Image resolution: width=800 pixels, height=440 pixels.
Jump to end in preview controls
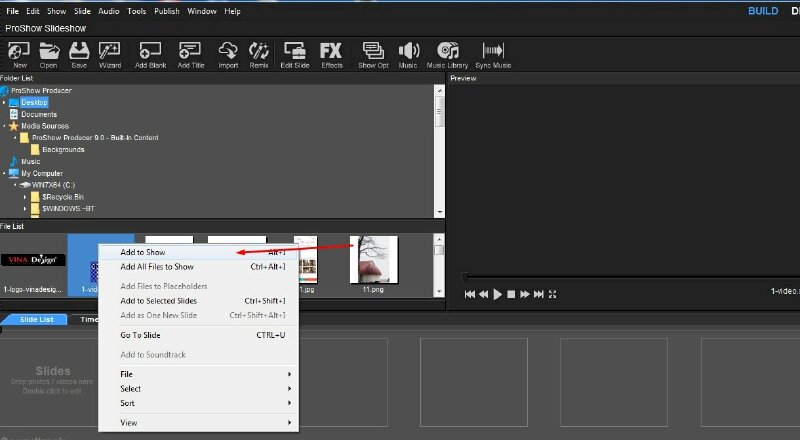[x=538, y=294]
